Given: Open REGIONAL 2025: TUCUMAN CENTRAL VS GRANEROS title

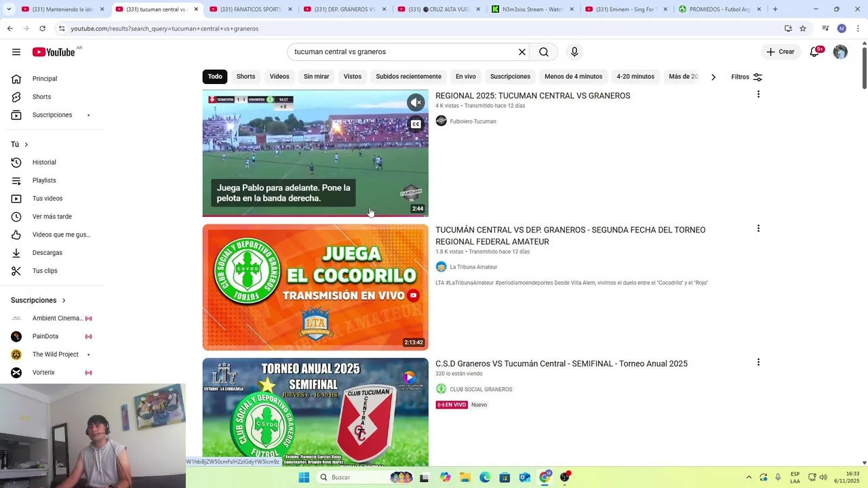Looking at the screenshot, I should coord(532,96).
